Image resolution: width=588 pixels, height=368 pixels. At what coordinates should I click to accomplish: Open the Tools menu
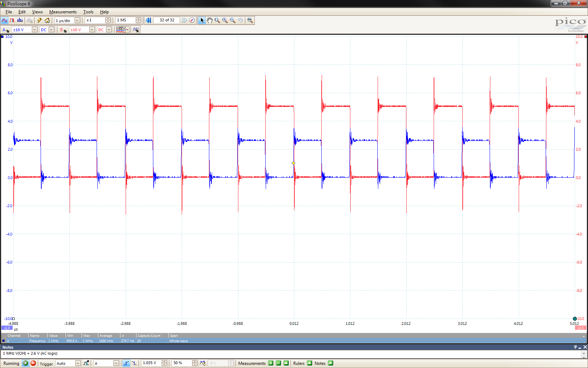coord(88,12)
